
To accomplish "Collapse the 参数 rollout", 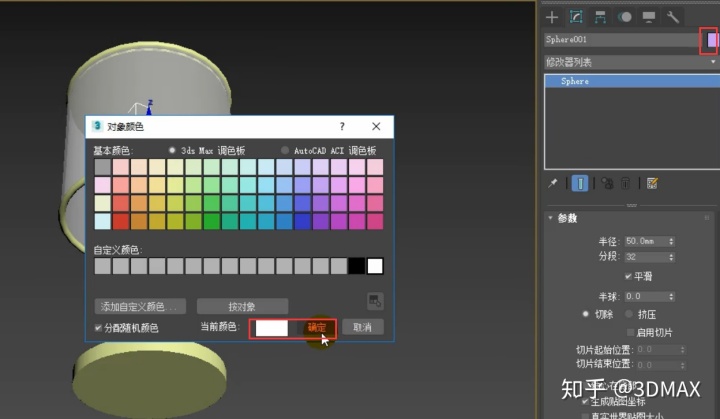I will 551,218.
